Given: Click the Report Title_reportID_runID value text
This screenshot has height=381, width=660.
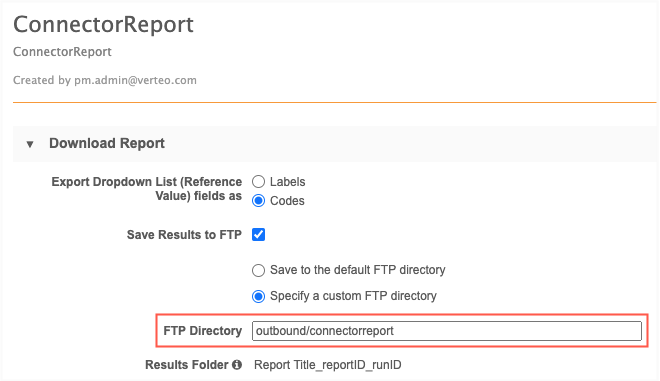Looking at the screenshot, I should (328, 365).
